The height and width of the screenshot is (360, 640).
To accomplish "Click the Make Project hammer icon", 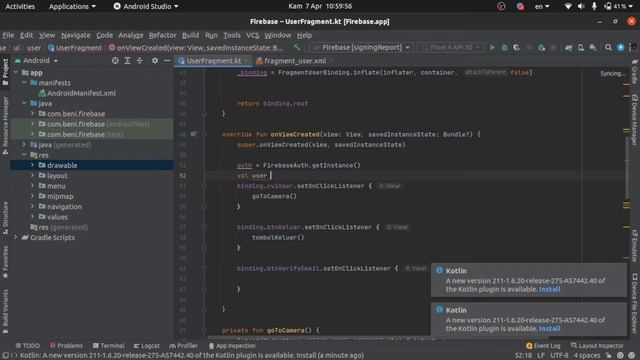I will 297,48.
